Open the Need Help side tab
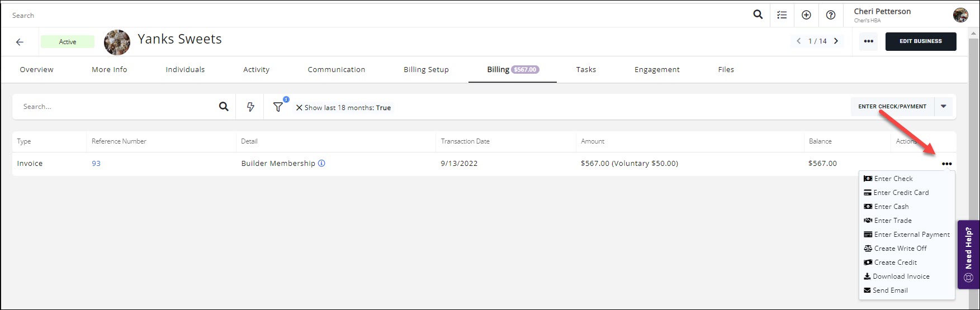This screenshot has height=310, width=980. pyautogui.click(x=968, y=254)
